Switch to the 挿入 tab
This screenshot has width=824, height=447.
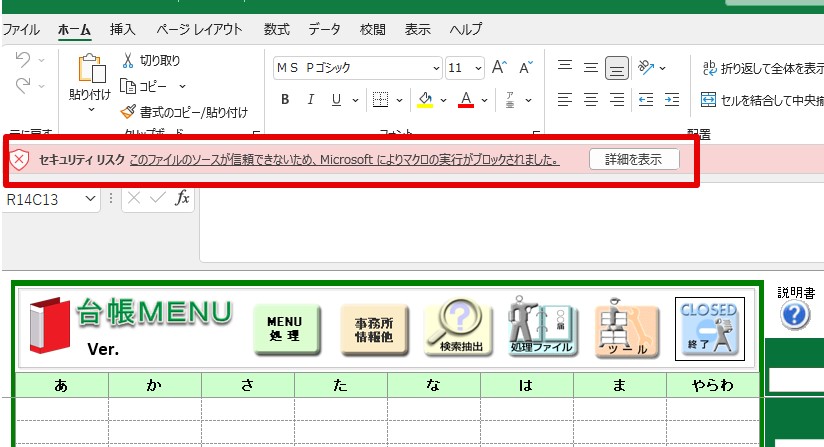(x=123, y=29)
